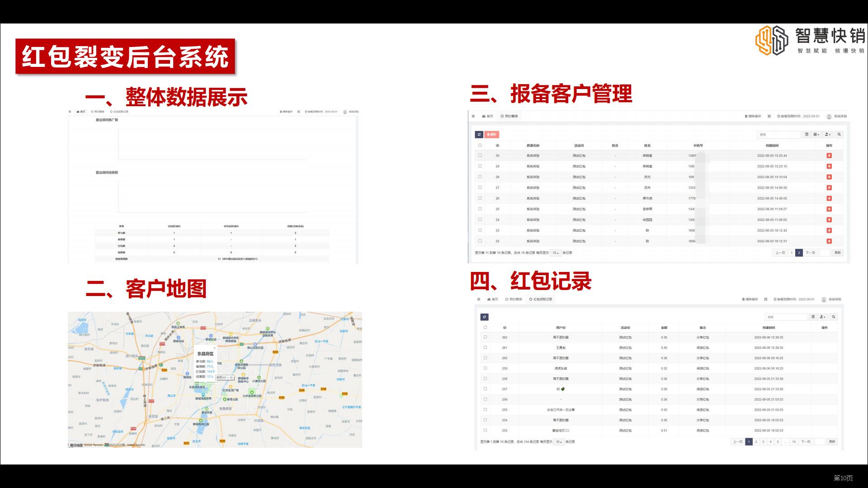Open per-page size dropdown in 红包记录 footer
The width and height of the screenshot is (868, 488).
(559, 442)
